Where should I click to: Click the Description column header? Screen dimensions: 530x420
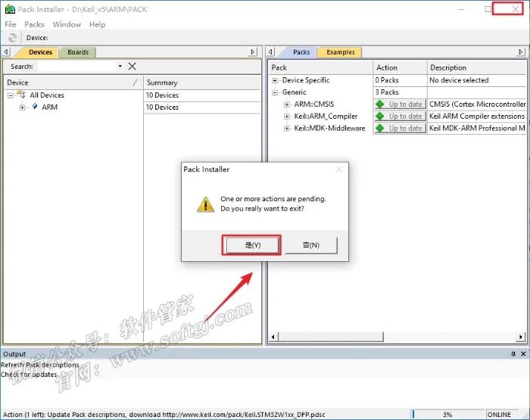coord(477,67)
